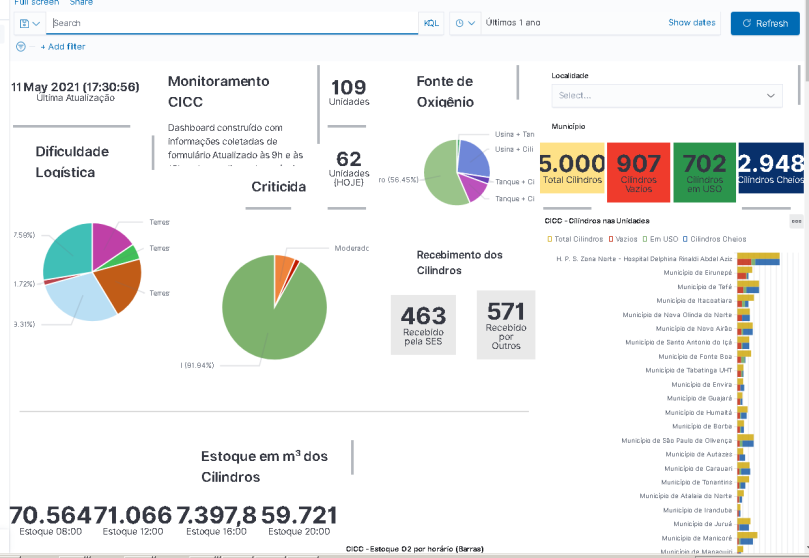Click the Município de Juruá label
Viewport: 809px width, 558px height.
(703, 524)
